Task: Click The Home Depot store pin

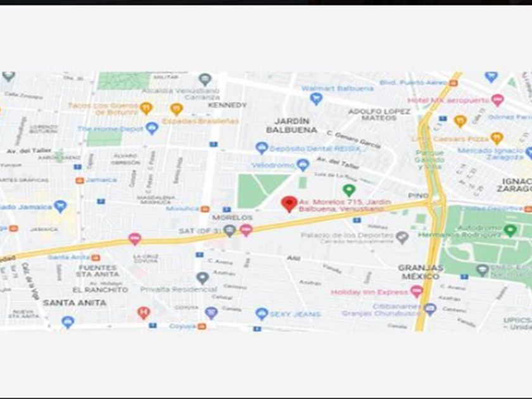Action: tap(151, 128)
